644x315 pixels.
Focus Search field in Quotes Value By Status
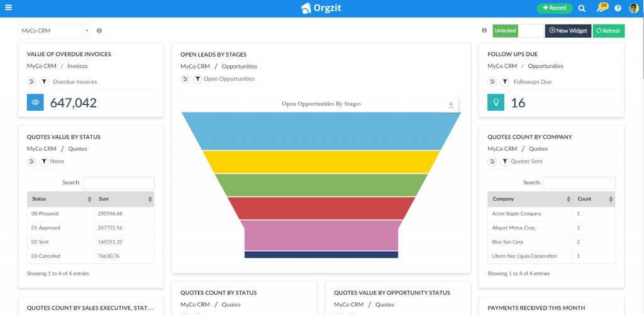(x=119, y=183)
